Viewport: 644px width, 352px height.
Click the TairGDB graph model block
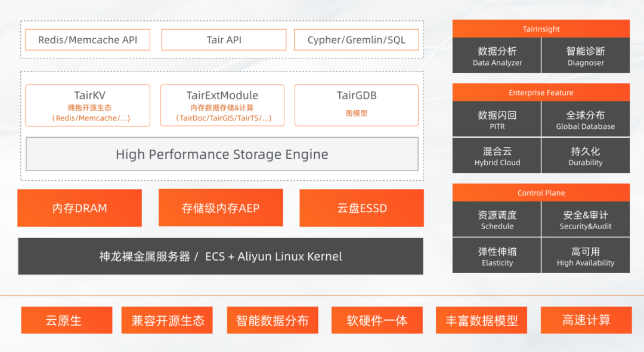click(x=357, y=105)
